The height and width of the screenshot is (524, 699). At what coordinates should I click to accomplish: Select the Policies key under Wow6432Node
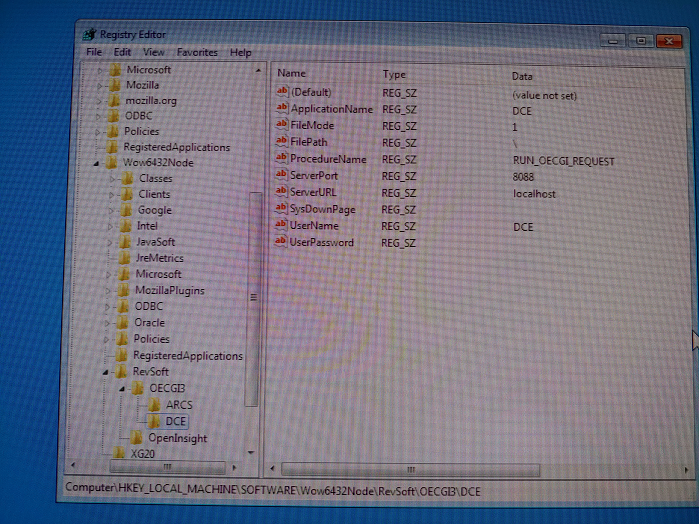[152, 339]
